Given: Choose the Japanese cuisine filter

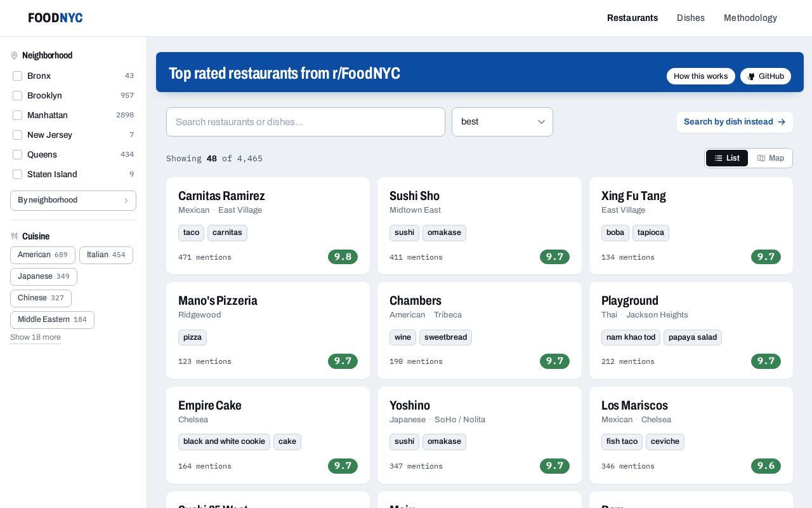Looking at the screenshot, I should [x=44, y=277].
